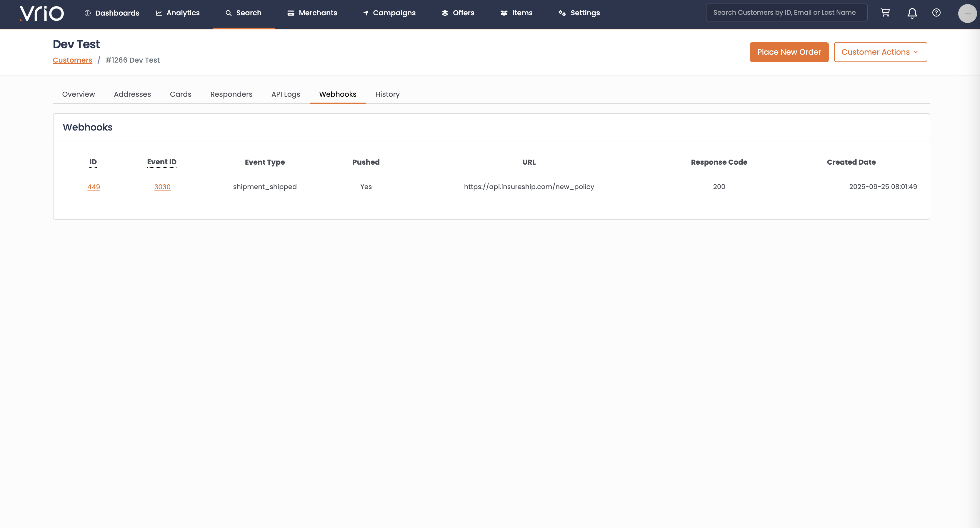Open the help question mark icon
This screenshot has width=980, height=528.
pos(936,13)
